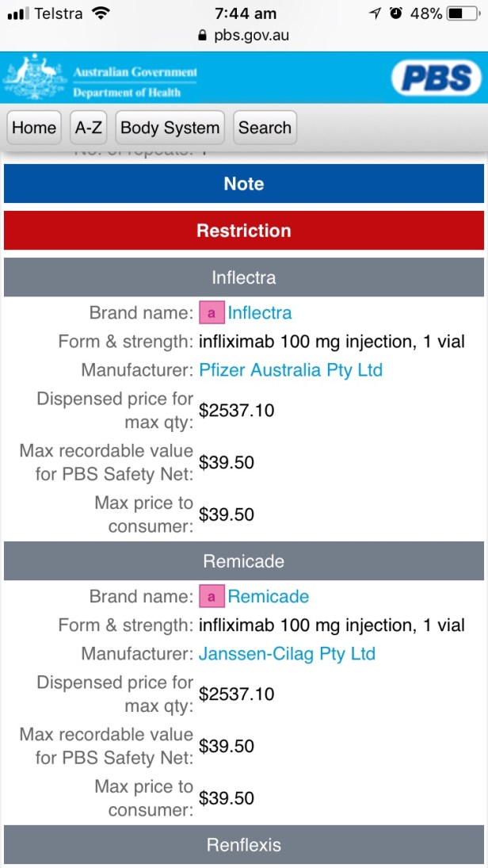Screen dimensions: 488x868
Task: Tap the Wi-Fi signal icon
Action: (x=100, y=13)
